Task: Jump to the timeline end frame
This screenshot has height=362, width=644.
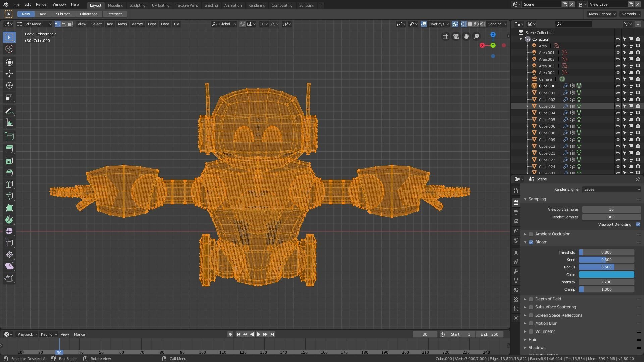Action: click(272, 334)
